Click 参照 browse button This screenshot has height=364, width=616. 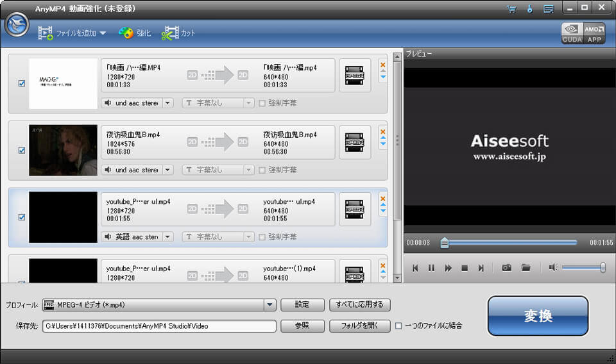(x=302, y=326)
